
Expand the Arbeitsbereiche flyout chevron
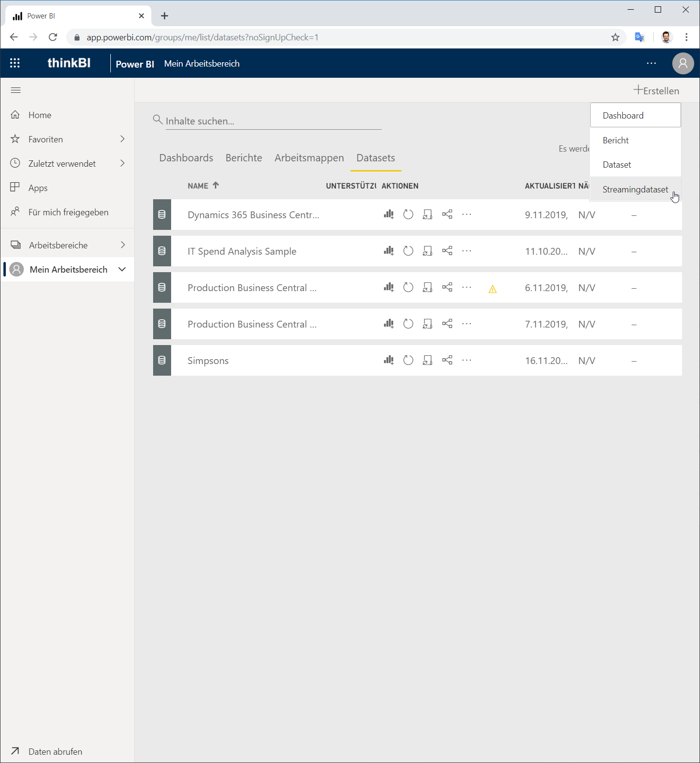coord(122,245)
